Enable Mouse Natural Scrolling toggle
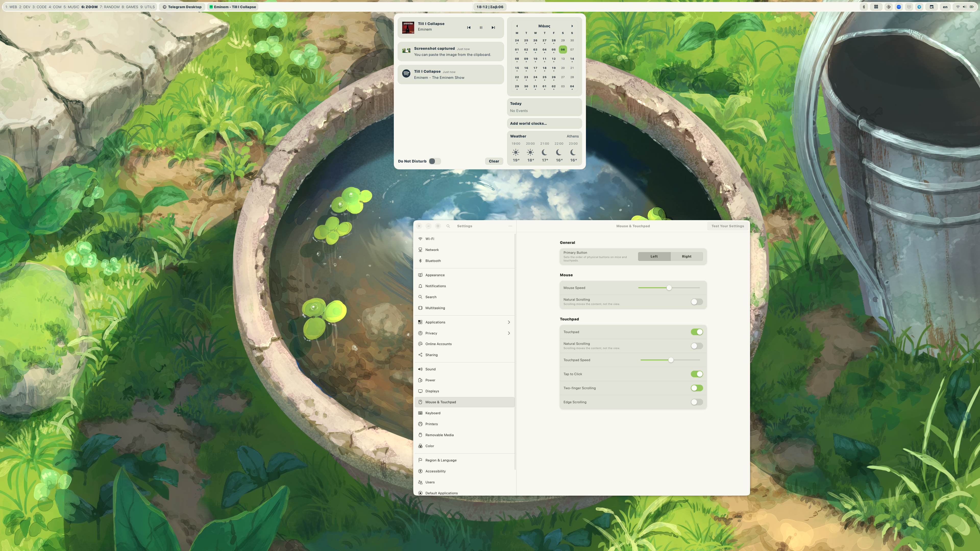The height and width of the screenshot is (551, 980). coord(696,302)
